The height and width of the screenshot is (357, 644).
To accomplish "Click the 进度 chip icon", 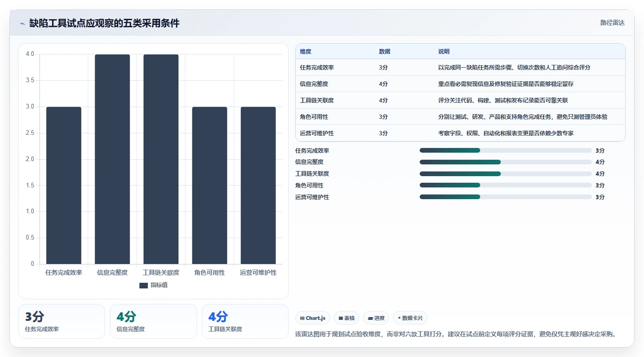I will click(x=370, y=318).
